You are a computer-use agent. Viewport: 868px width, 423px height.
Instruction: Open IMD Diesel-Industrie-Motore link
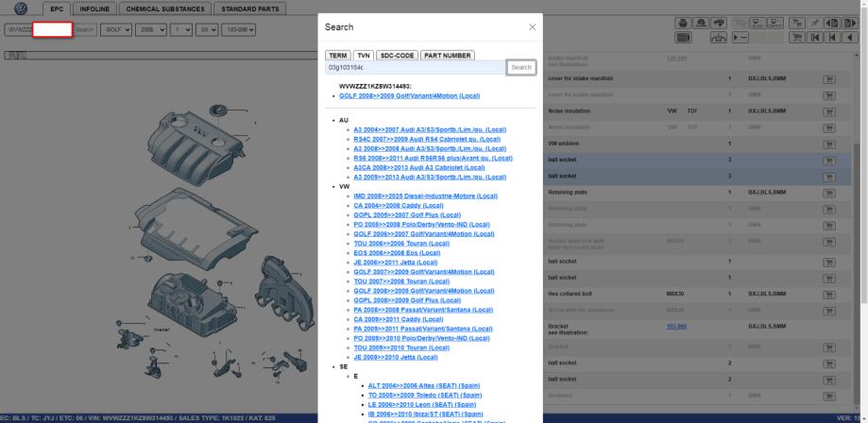point(426,196)
